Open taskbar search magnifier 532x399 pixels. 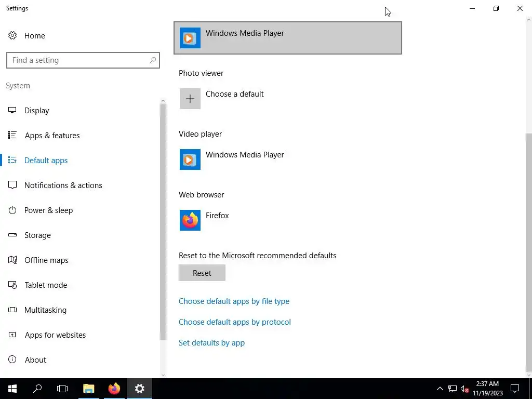(37, 389)
